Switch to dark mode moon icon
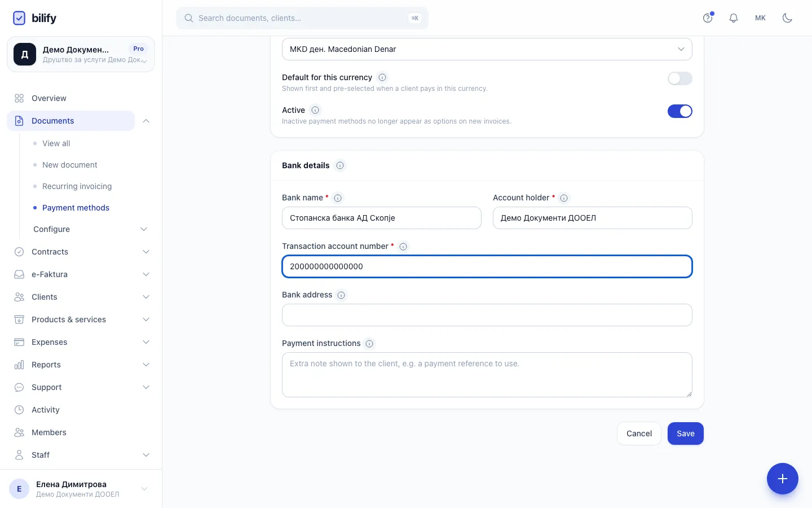The width and height of the screenshot is (812, 508). 787,18
